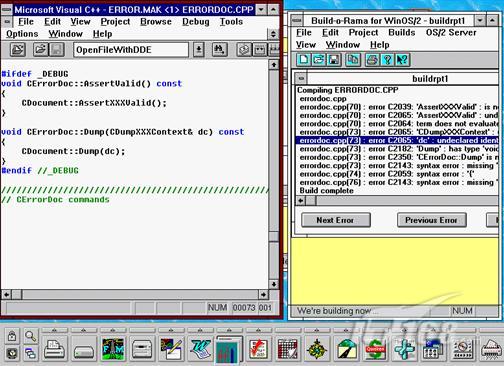Click the Previous Error button
The height and width of the screenshot is (366, 504).
point(431,220)
